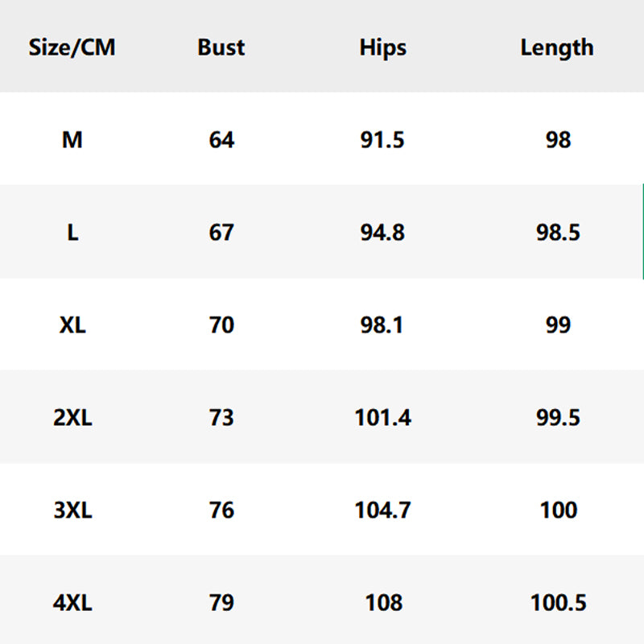Select length value 98.5 in L row

[x=558, y=233]
